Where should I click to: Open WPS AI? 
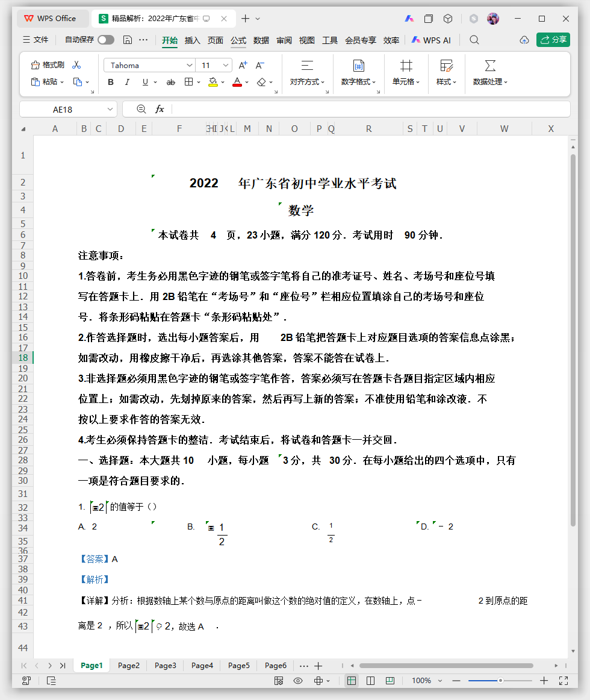[430, 40]
